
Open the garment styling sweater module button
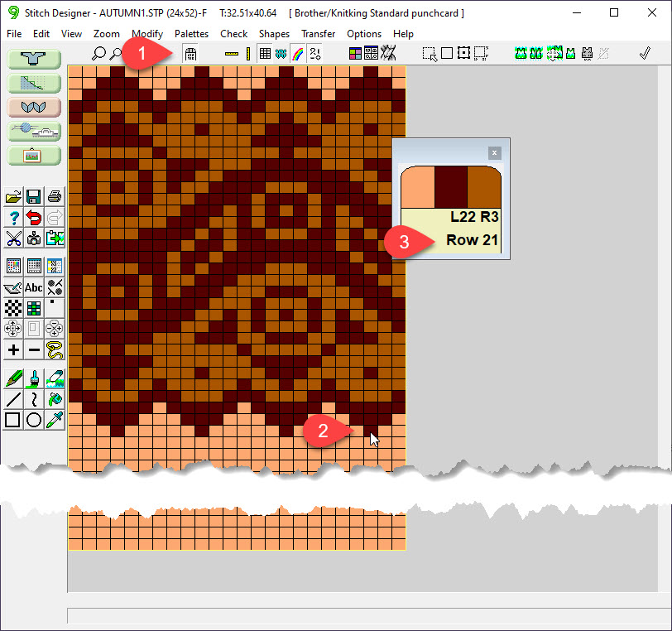click(34, 59)
